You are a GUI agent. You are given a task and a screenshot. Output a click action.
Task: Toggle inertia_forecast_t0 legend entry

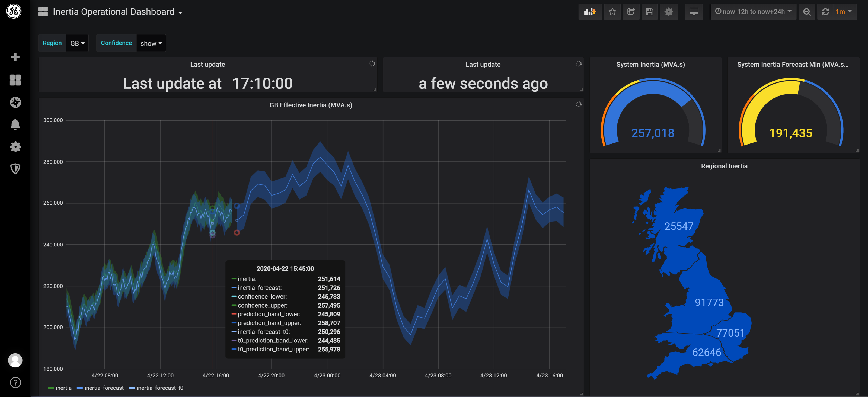coord(159,388)
